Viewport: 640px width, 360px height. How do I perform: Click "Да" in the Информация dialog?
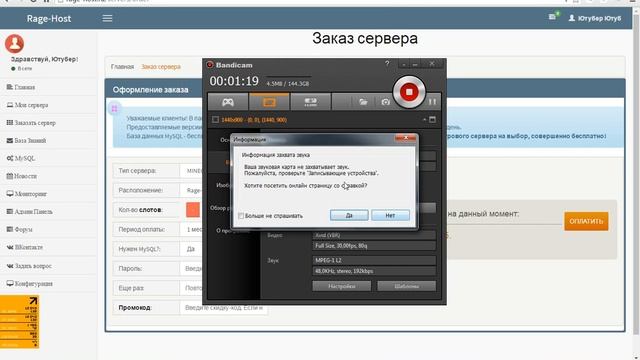(349, 215)
